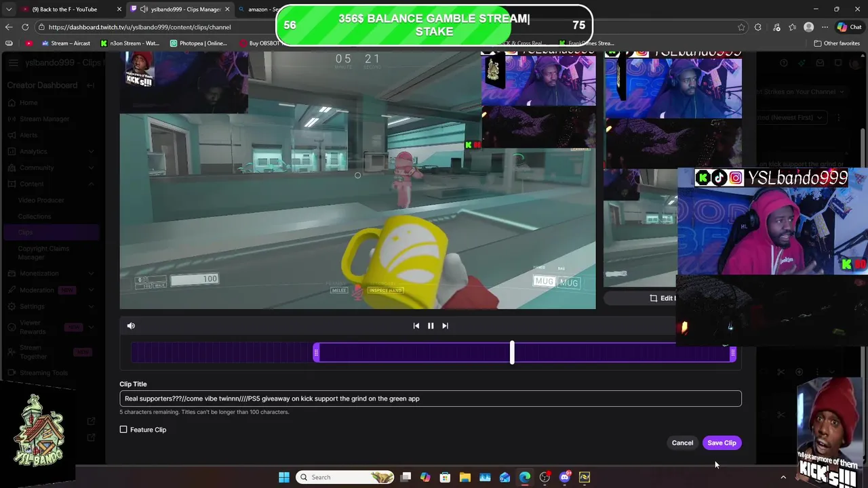Open Discord from taskbar

point(565,477)
